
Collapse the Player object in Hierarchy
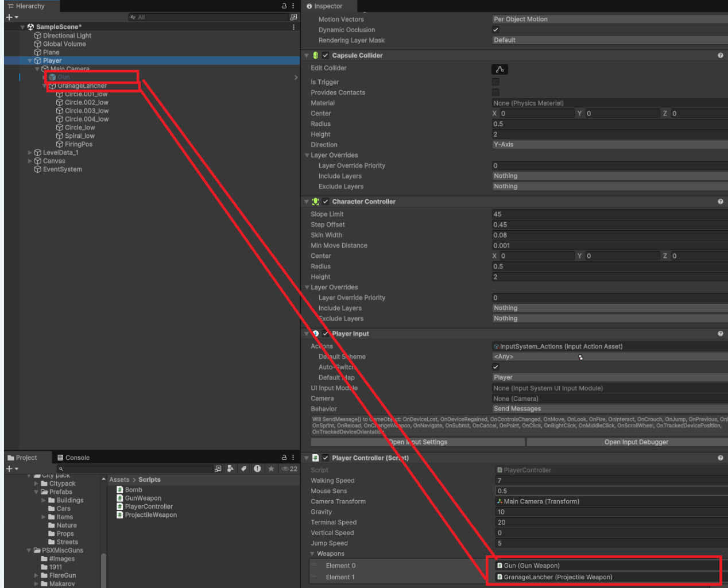[x=30, y=60]
